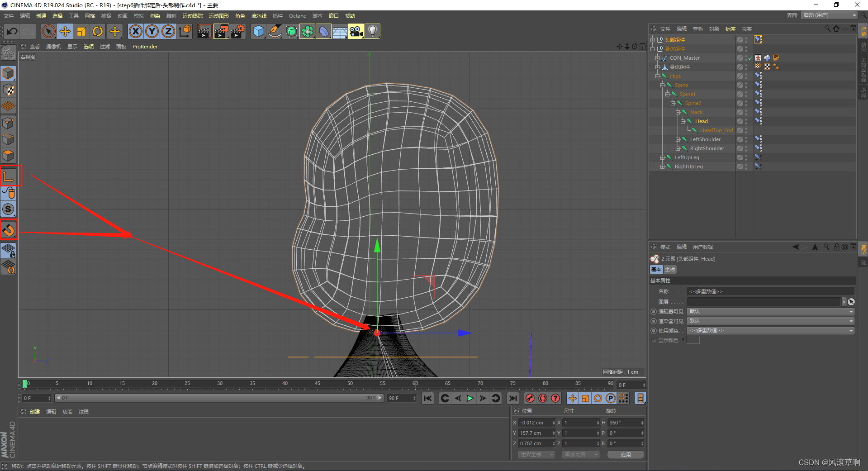Image resolution: width=868 pixels, height=471 pixels.
Task: Click the 显示颜色 color swatch
Action: click(693, 340)
